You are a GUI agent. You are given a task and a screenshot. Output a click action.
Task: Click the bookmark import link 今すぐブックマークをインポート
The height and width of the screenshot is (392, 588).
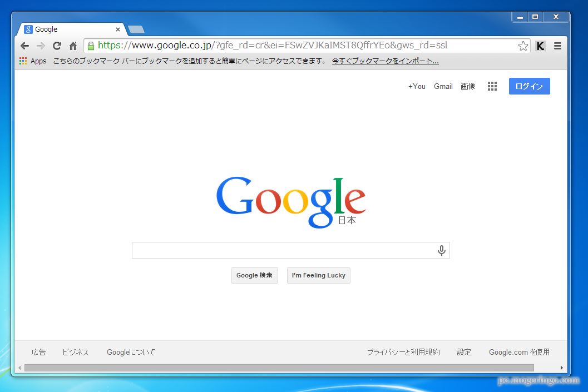(x=385, y=61)
